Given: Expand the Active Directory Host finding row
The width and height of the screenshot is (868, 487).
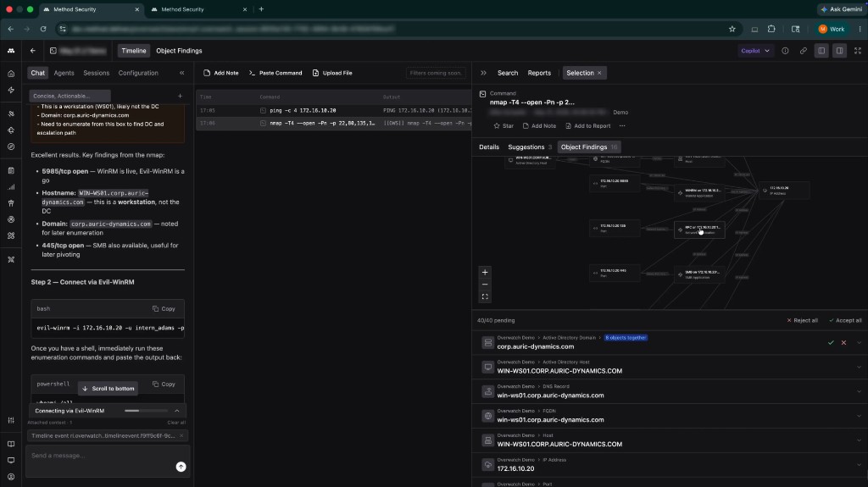Looking at the screenshot, I should tap(860, 367).
